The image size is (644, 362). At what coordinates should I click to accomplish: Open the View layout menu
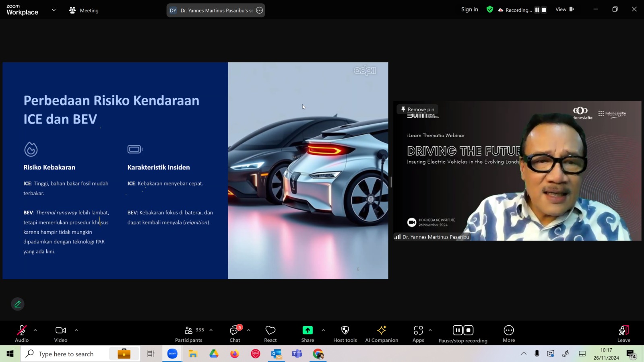click(564, 9)
